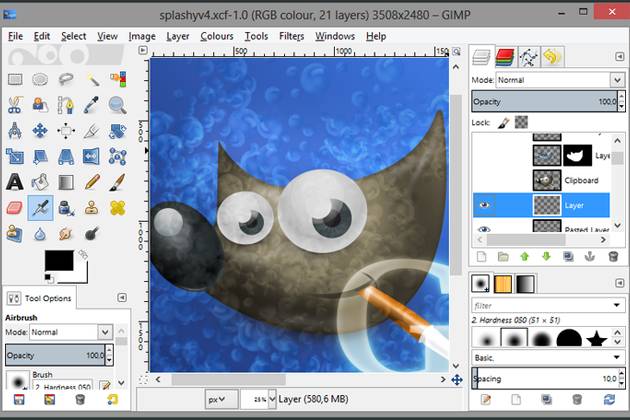This screenshot has height=420, width=630.
Task: Click the brush Spacing slider
Action: tap(545, 379)
